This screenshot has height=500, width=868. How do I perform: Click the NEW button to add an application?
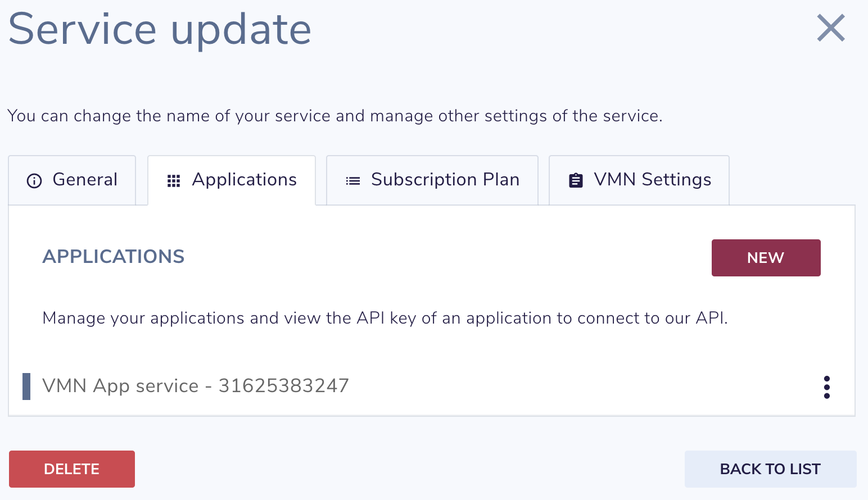coord(766,258)
